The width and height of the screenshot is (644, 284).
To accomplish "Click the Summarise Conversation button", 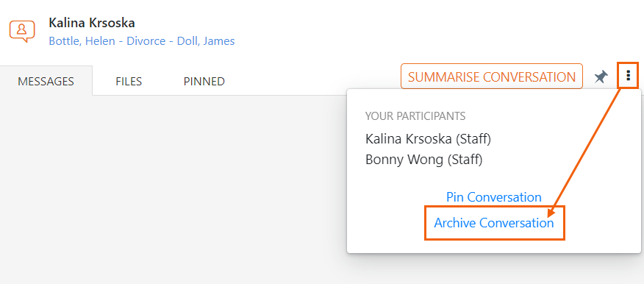I will (492, 77).
